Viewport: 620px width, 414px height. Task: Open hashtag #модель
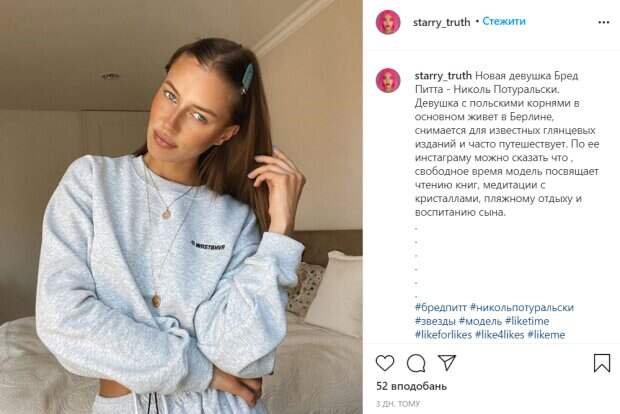point(480,321)
